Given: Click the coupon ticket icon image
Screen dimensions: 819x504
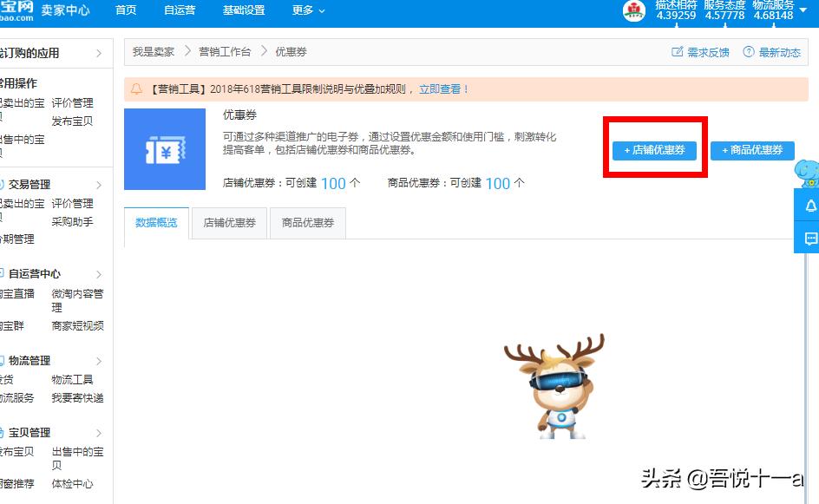Looking at the screenshot, I should [165, 149].
